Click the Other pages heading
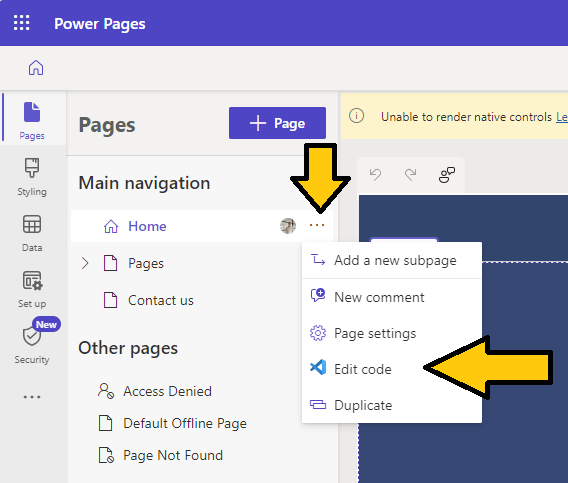 128,348
